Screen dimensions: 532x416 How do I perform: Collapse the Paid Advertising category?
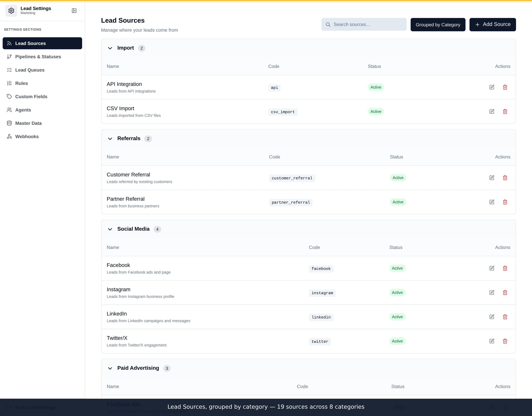[110, 368]
